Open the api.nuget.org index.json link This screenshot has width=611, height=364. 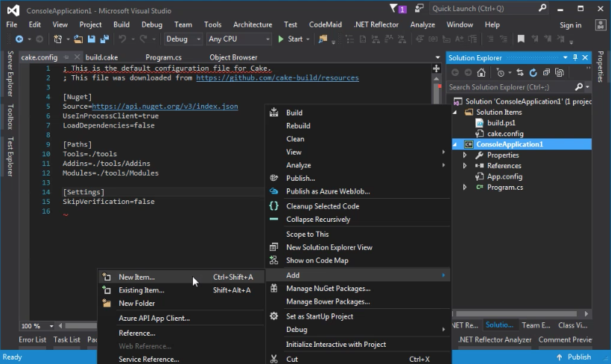(165, 106)
